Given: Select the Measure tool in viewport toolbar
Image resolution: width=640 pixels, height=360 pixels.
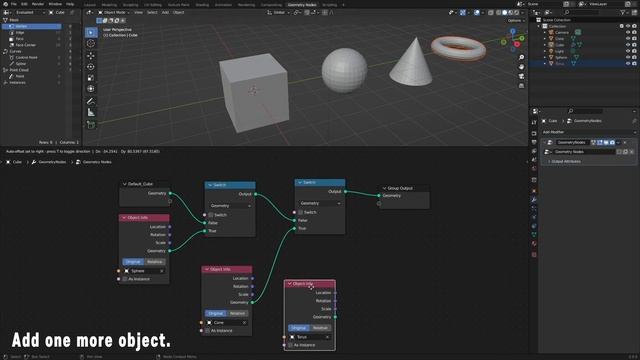Looking at the screenshot, I should (x=91, y=112).
